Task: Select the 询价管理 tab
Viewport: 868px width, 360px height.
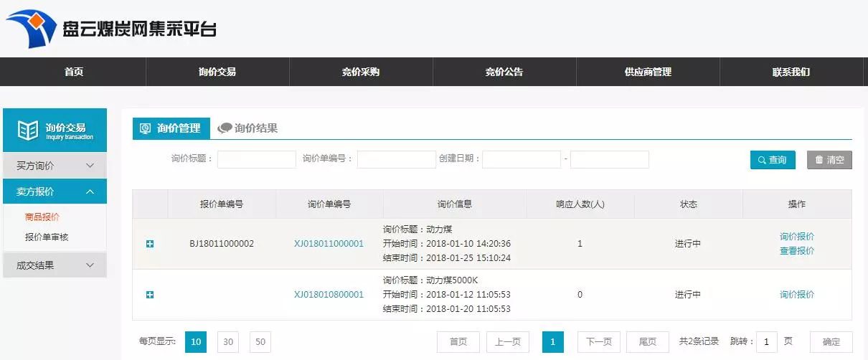Action: pyautogui.click(x=171, y=128)
